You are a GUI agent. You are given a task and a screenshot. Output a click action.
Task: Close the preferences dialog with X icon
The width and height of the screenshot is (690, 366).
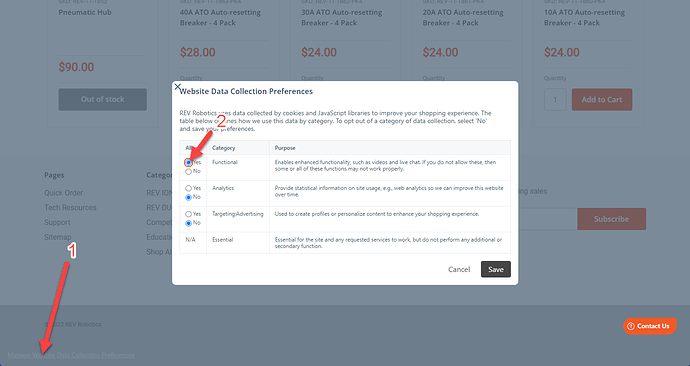177,87
